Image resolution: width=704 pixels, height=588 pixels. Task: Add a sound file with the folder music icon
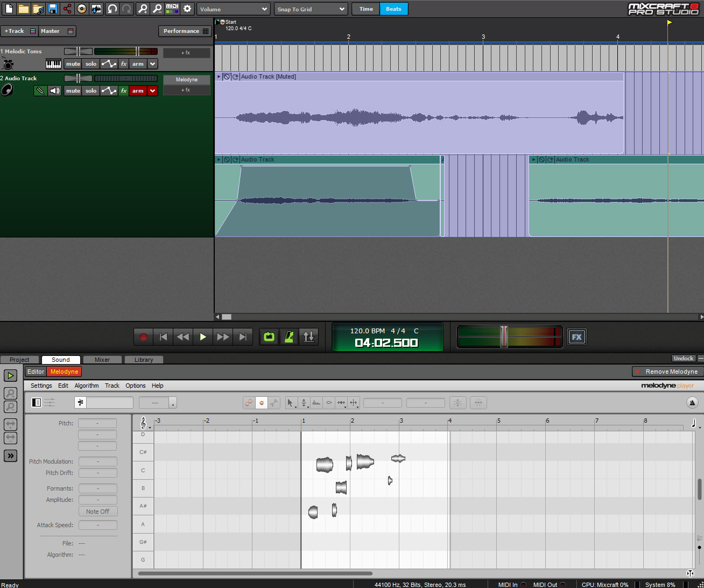[38, 9]
